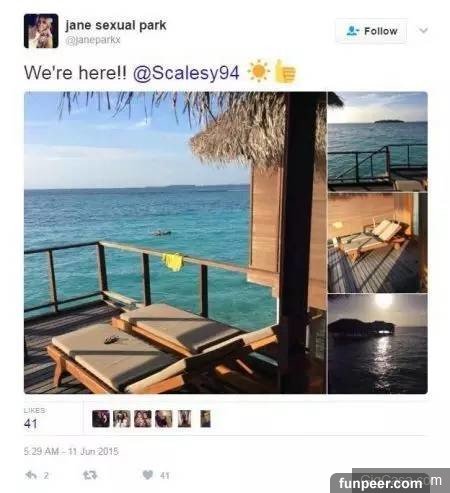Click the first liker's avatar
The image size is (450, 493).
pos(101,419)
